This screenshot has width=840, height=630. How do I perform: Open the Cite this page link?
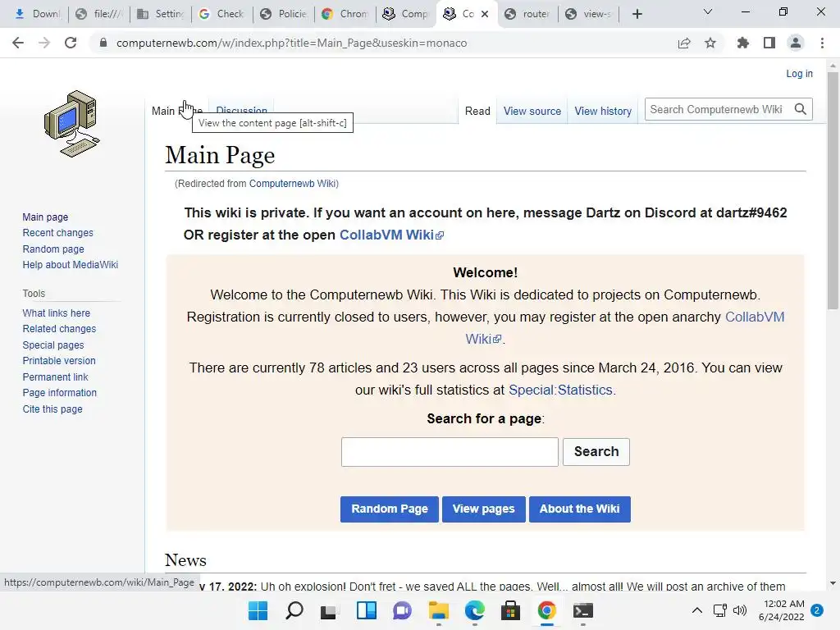pyautogui.click(x=52, y=409)
